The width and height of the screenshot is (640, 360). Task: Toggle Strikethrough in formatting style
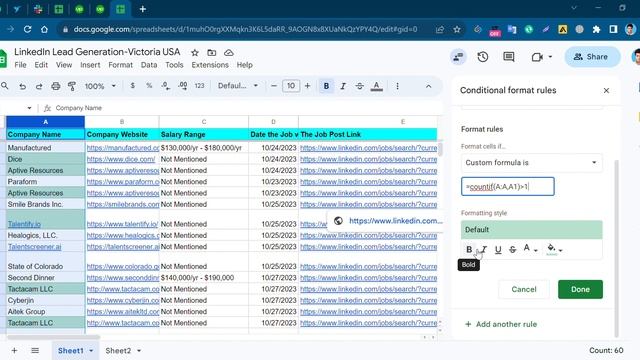pos(513,249)
